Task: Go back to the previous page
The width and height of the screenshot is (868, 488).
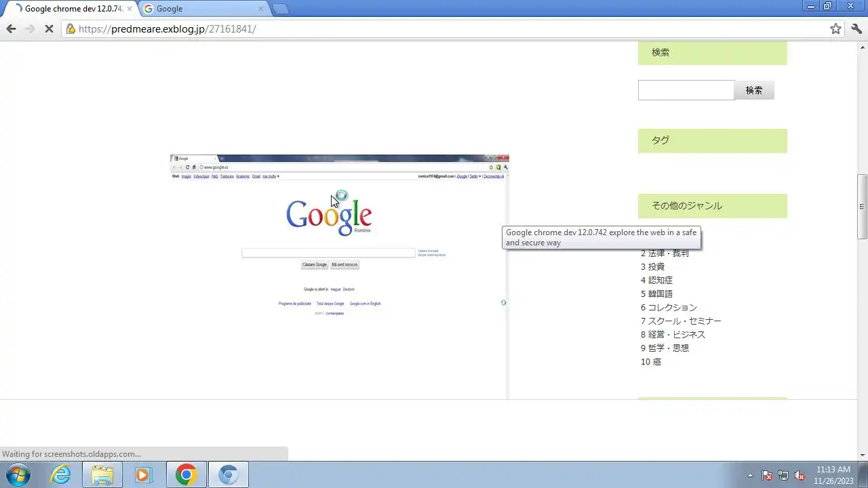Action: 11,28
